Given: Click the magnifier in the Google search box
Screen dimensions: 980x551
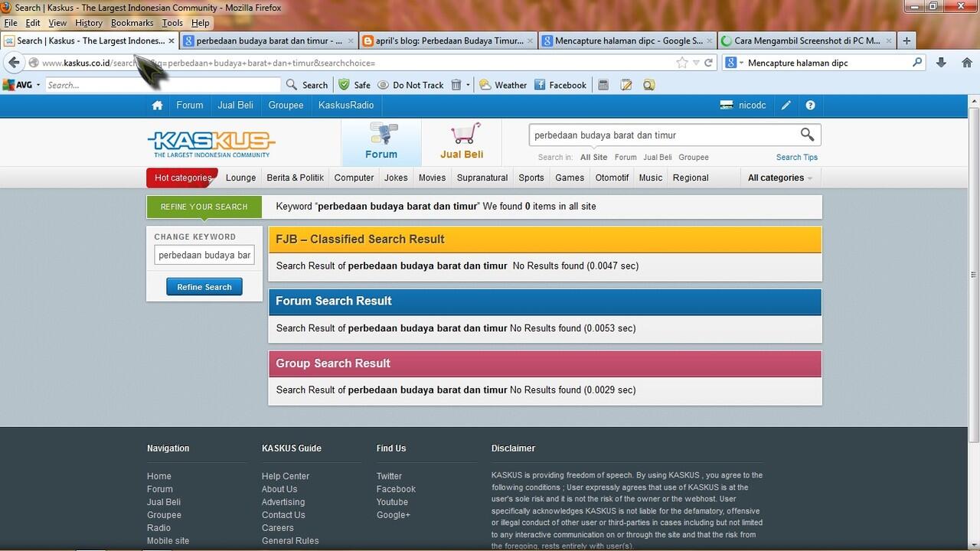Looking at the screenshot, I should 917,63.
